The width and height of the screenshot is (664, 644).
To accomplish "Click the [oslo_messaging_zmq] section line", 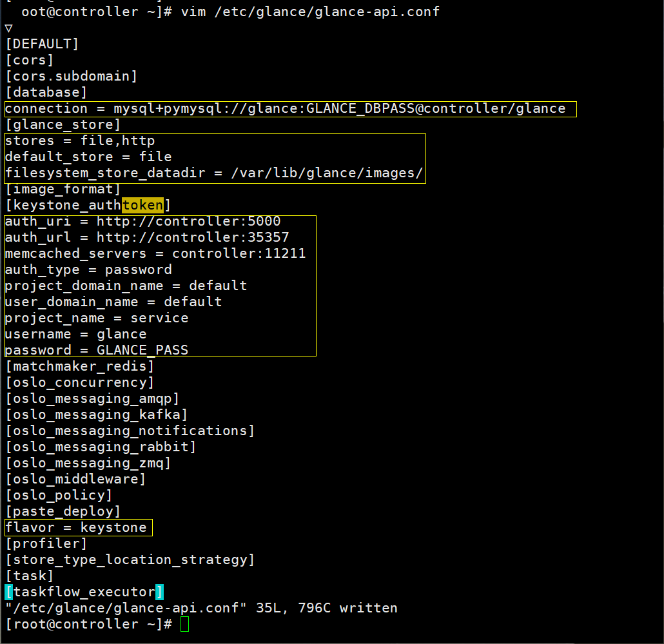I will click(88, 463).
